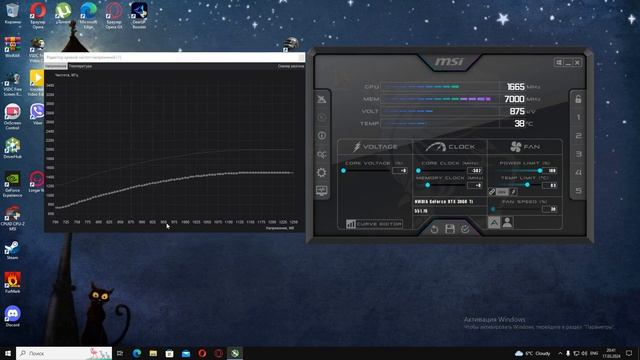Viewport: 640px width, 360px height.
Task: Select the CLOCK panel header
Action: pos(450,147)
